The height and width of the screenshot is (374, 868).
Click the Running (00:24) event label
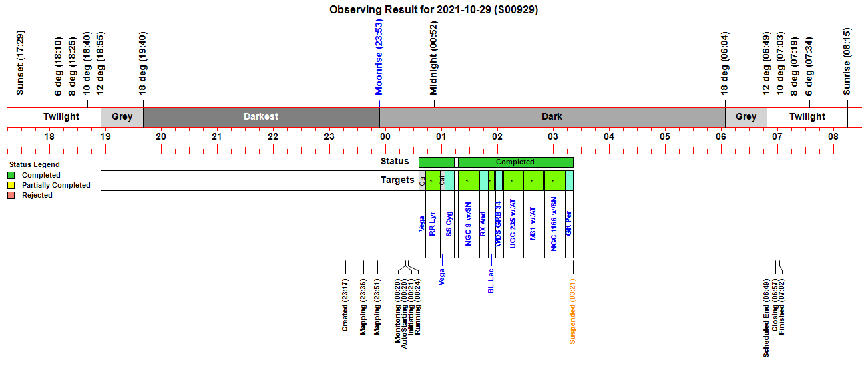pos(418,306)
